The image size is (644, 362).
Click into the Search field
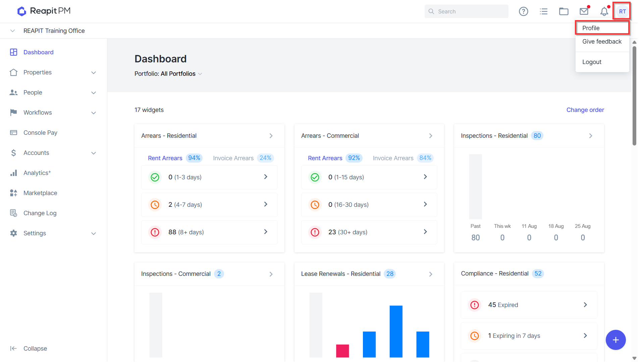coord(466,11)
